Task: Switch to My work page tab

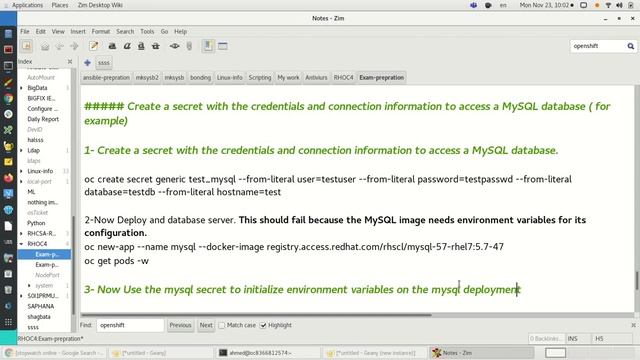Action: coord(288,78)
